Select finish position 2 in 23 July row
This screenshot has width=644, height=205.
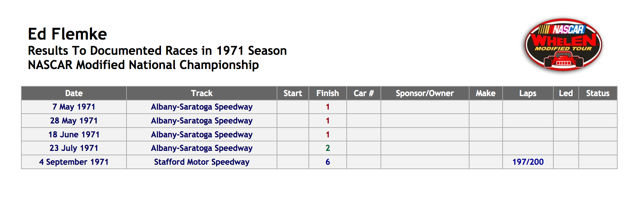[x=327, y=148]
